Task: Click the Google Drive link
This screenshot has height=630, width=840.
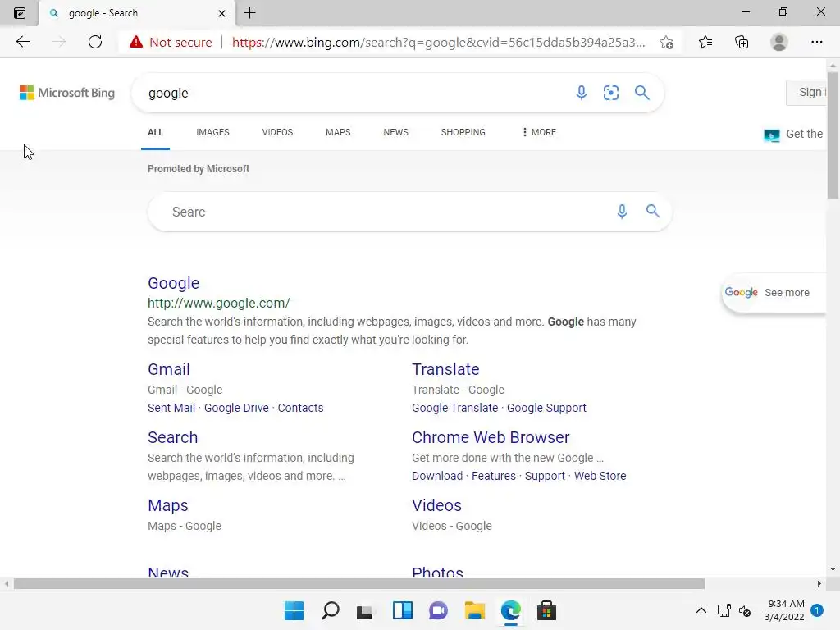Action: click(x=236, y=408)
